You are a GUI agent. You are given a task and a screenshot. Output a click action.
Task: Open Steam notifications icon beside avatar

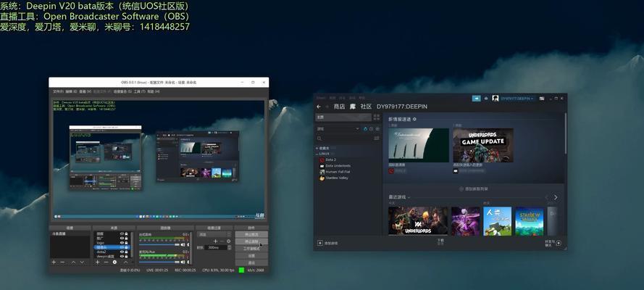coord(486,99)
